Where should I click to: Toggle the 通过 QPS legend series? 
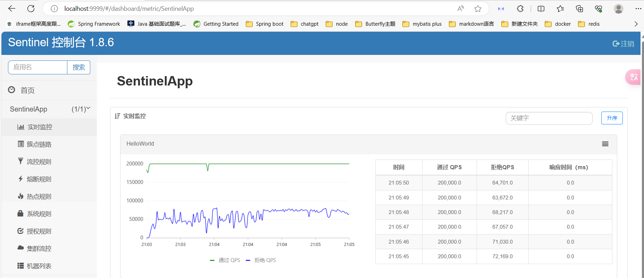point(225,260)
